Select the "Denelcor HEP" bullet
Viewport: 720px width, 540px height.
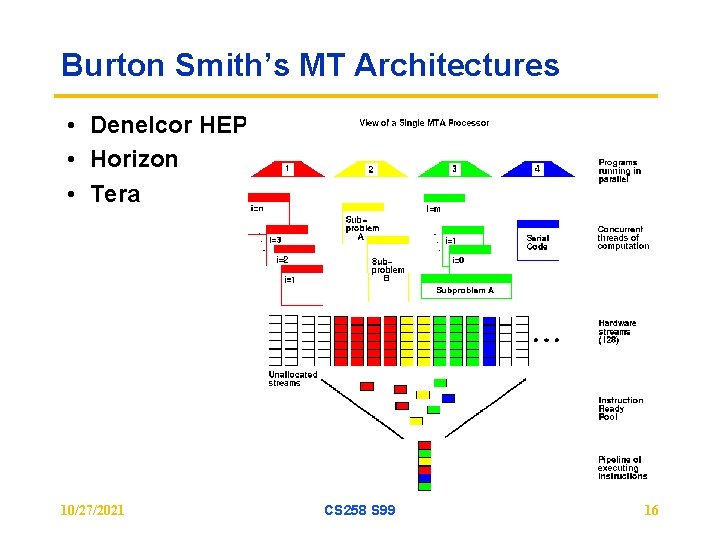169,125
